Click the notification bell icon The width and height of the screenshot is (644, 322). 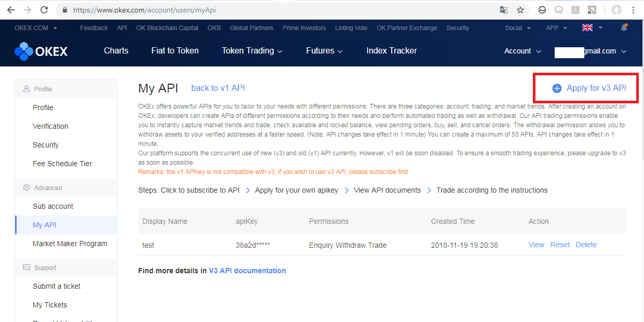[624, 28]
